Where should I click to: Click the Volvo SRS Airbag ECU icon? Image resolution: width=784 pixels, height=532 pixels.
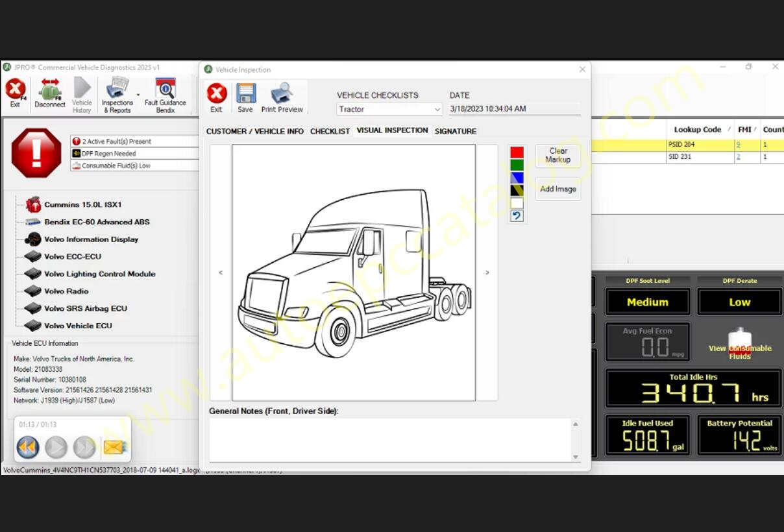(x=33, y=308)
